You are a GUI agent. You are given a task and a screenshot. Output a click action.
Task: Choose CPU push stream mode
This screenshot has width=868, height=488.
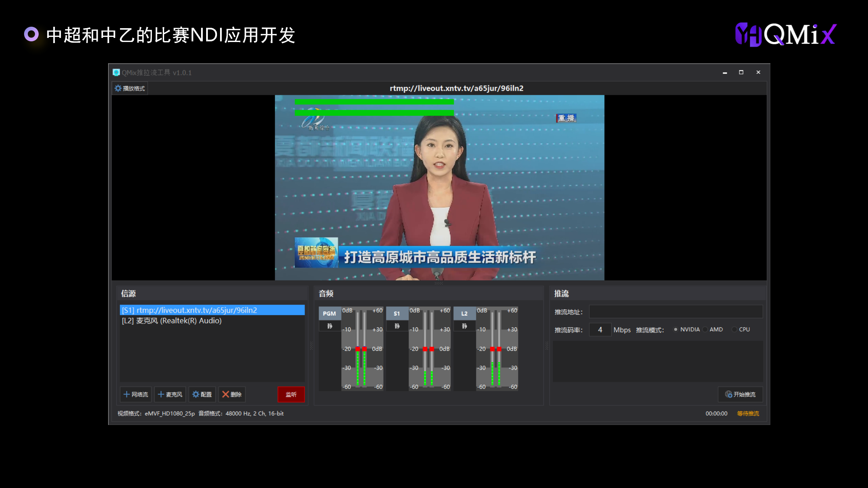point(734,329)
